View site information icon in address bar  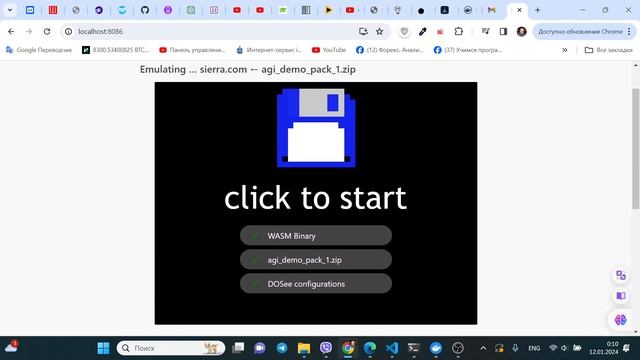click(69, 31)
